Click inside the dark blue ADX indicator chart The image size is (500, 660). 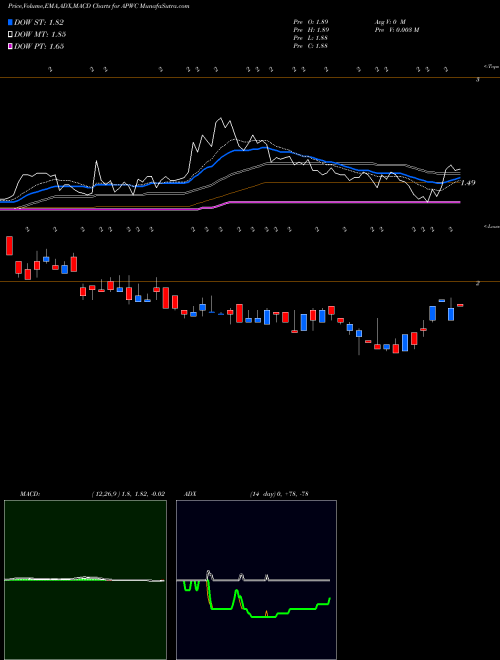[x=256, y=580]
